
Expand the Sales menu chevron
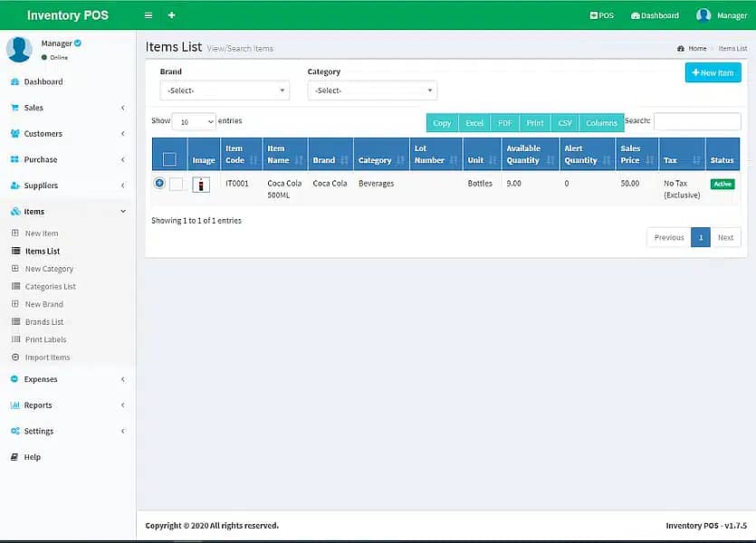[x=123, y=108]
